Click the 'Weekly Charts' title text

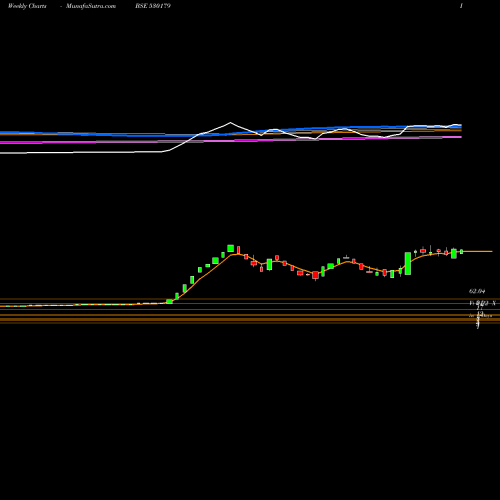[x=27, y=6]
